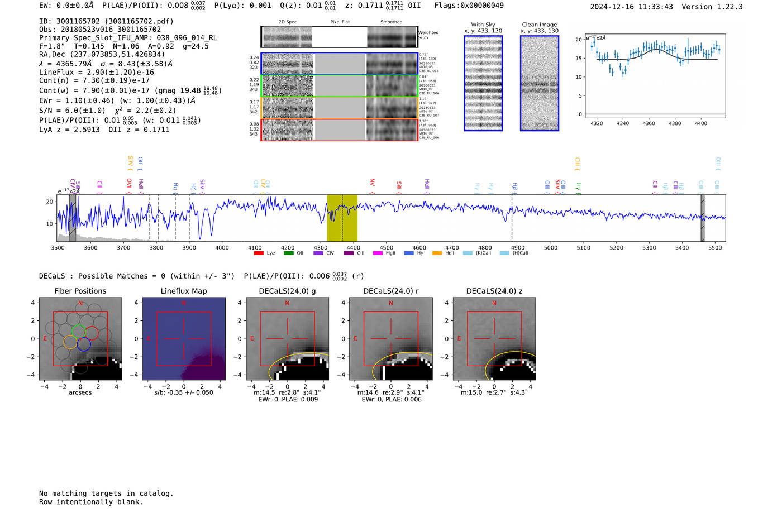
Task: Open the Clean Image cutout
Action: point(540,83)
